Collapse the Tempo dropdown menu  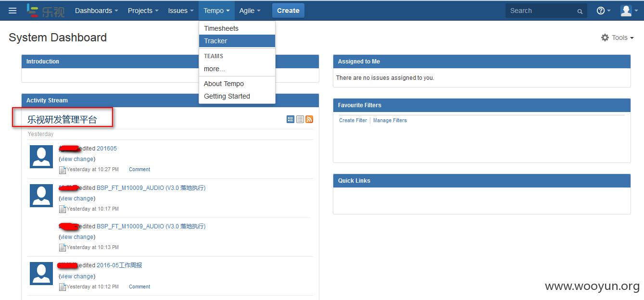(216, 11)
